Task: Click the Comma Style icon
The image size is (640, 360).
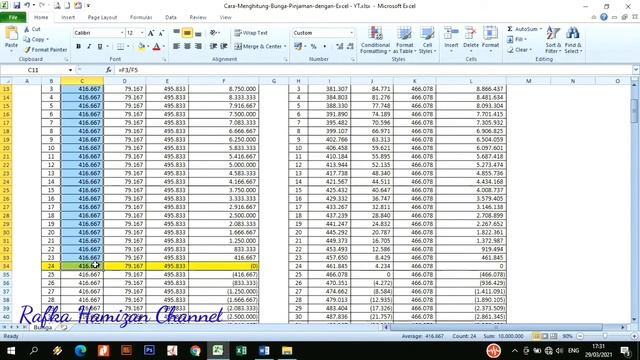Action: (x=324, y=47)
